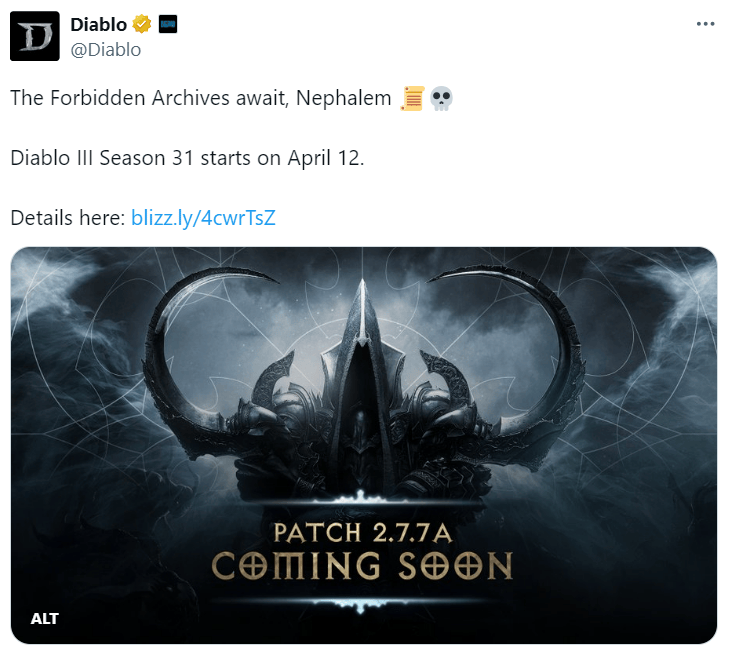Open the Diablo display name
This screenshot has width=729, height=650.
tap(99, 25)
